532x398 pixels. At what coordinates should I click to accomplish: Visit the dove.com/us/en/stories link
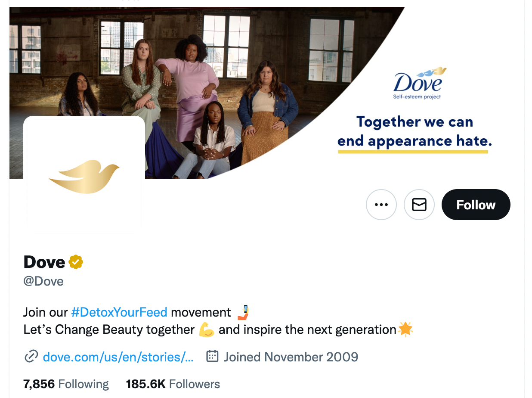coord(118,357)
